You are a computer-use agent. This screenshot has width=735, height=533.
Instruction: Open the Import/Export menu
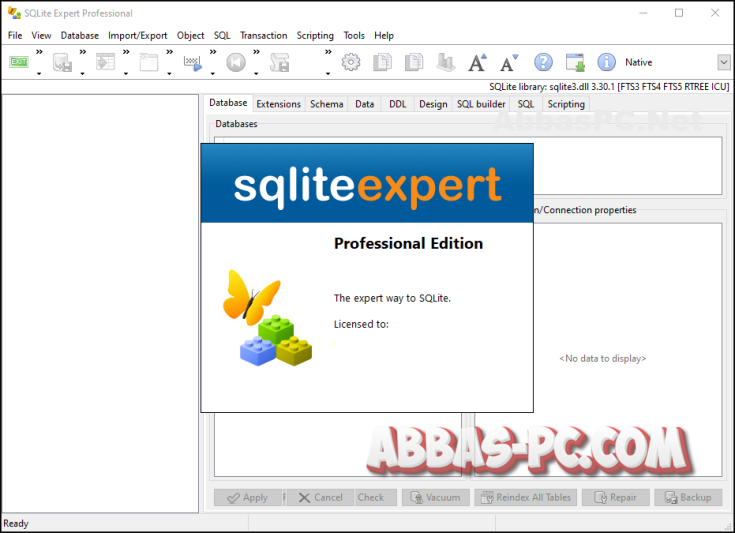tap(137, 36)
